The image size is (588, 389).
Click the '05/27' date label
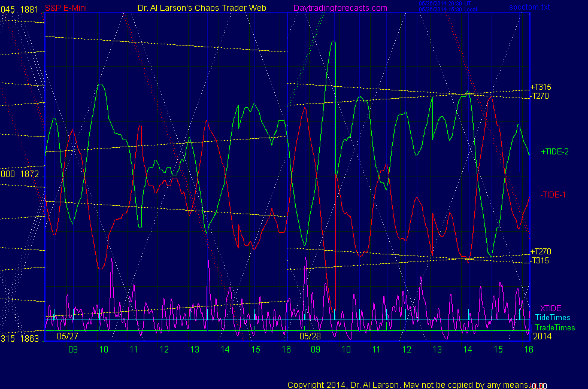(68, 336)
